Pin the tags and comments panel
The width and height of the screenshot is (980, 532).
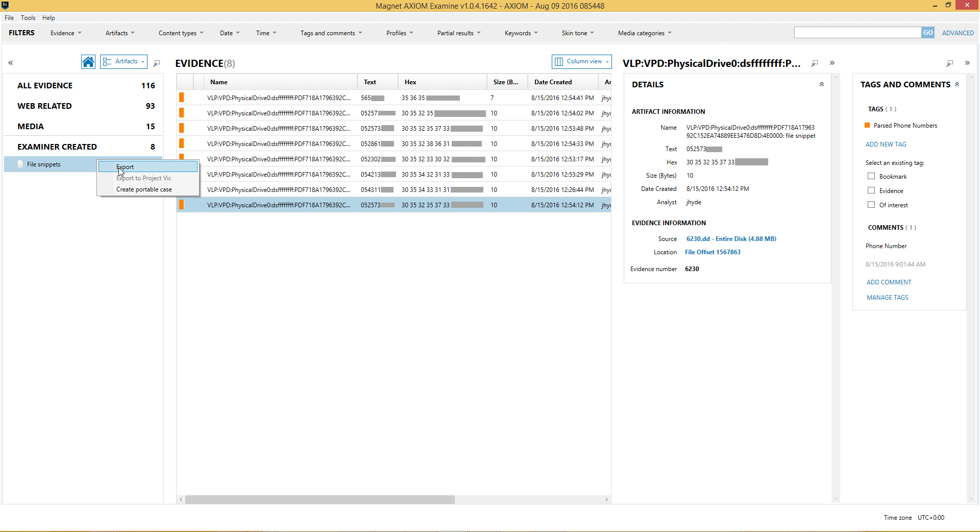coord(950,63)
